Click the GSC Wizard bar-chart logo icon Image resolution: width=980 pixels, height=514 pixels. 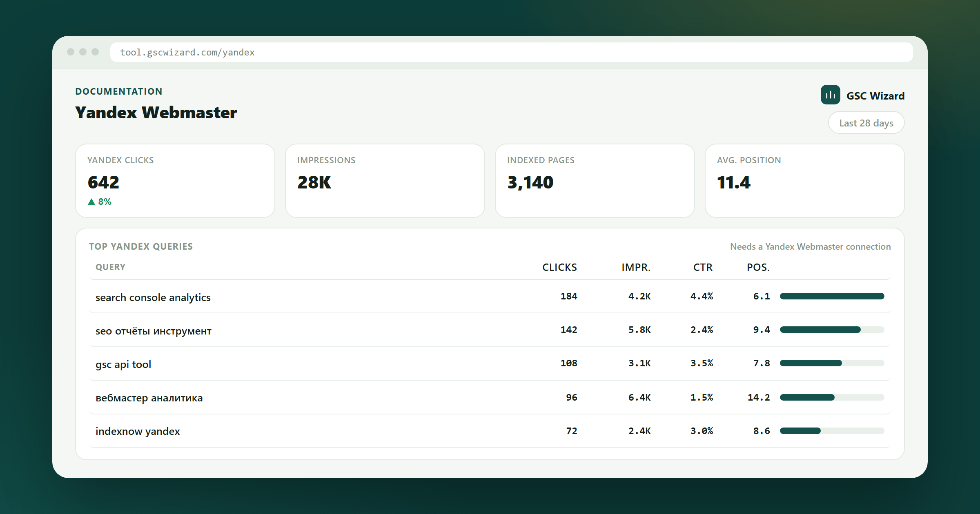coord(830,95)
